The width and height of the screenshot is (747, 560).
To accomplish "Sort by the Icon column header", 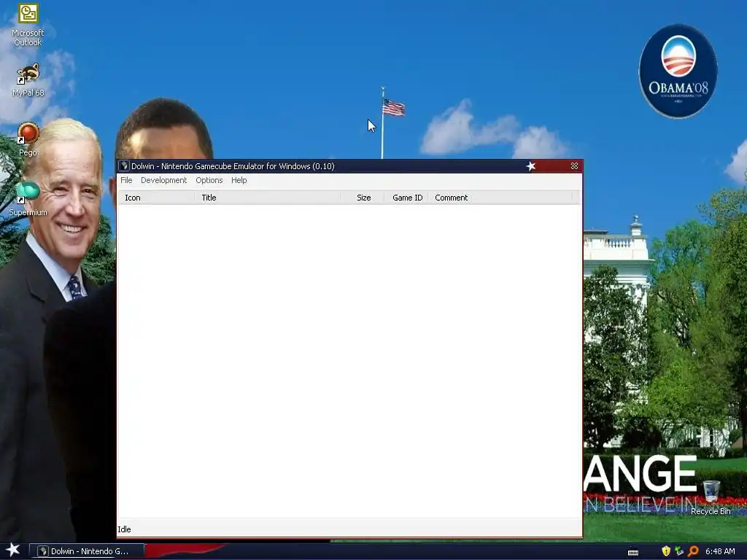I will 156,198.
